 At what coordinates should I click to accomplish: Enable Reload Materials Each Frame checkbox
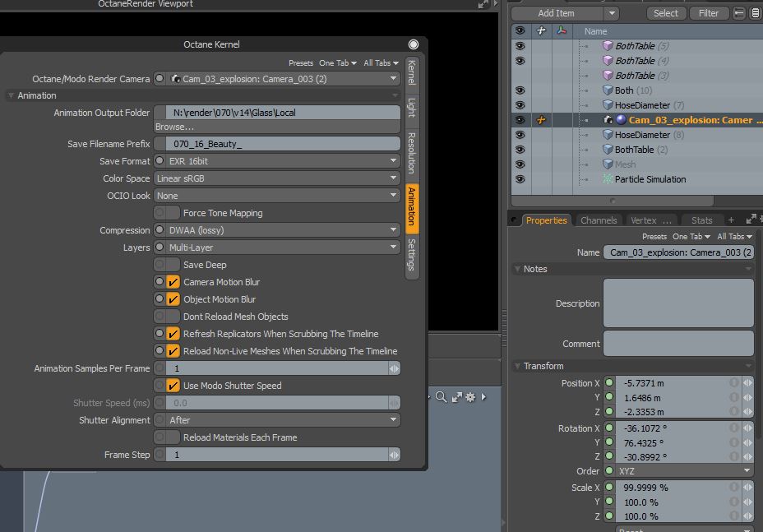tap(173, 437)
